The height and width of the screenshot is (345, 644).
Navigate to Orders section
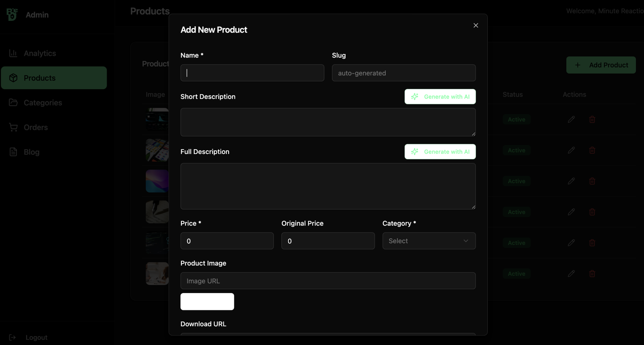35,127
